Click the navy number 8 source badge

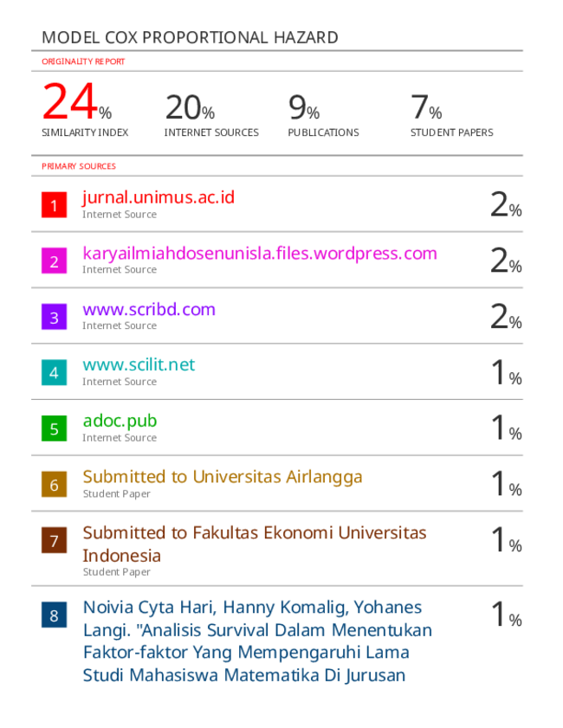pyautogui.click(x=54, y=615)
